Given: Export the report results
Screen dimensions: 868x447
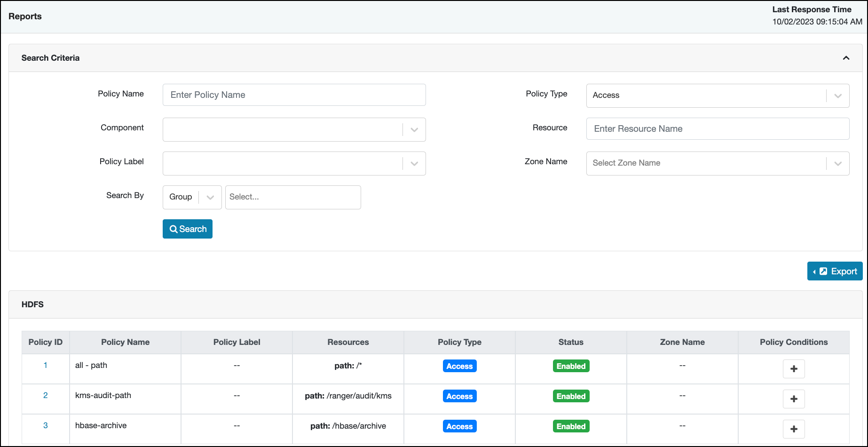Looking at the screenshot, I should click(x=835, y=271).
